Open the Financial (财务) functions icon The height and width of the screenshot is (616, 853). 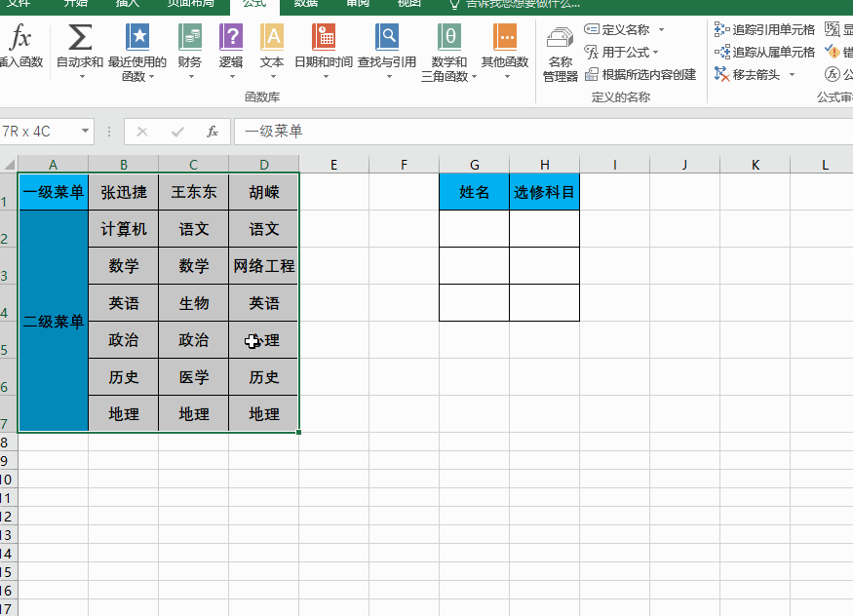point(190,37)
